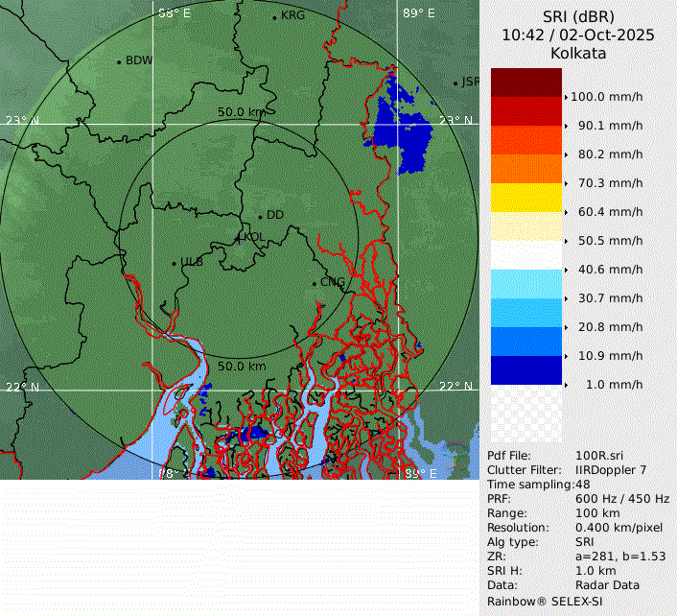The height and width of the screenshot is (616, 677).
Task: Click the KRG station marker
Action: click(274, 17)
